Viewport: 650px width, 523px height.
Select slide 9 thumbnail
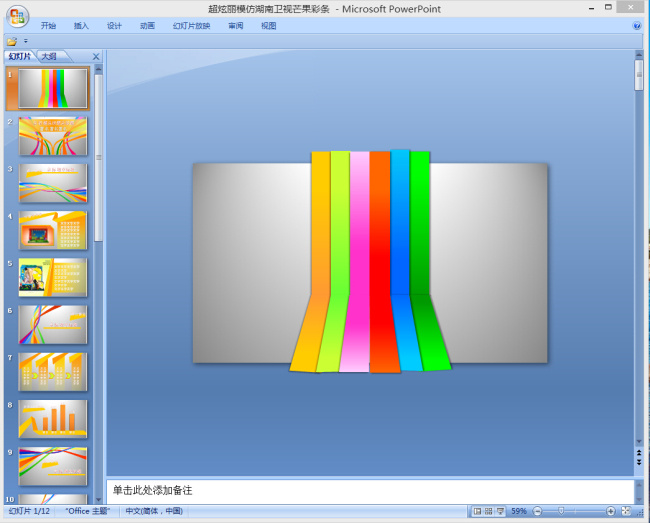[53, 467]
